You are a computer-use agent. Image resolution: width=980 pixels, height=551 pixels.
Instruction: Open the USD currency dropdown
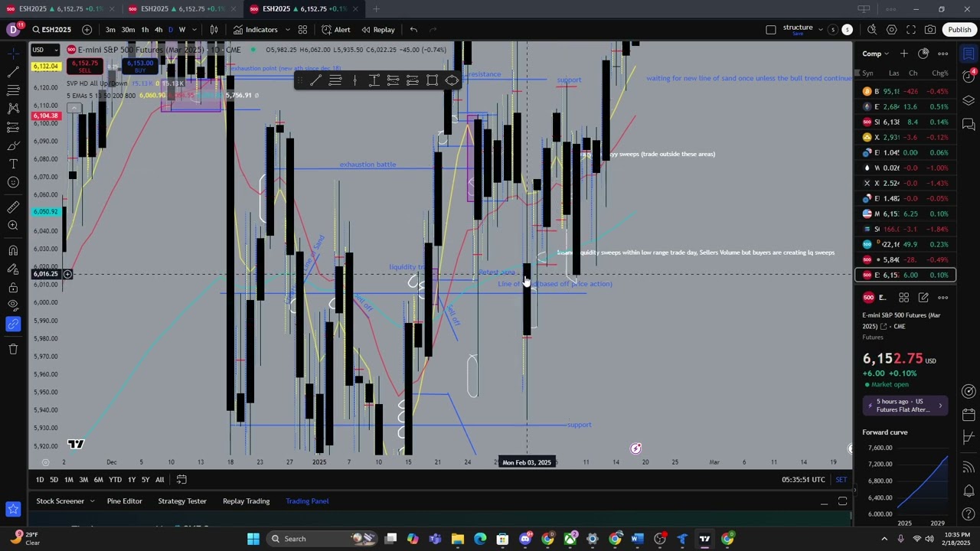coord(45,50)
